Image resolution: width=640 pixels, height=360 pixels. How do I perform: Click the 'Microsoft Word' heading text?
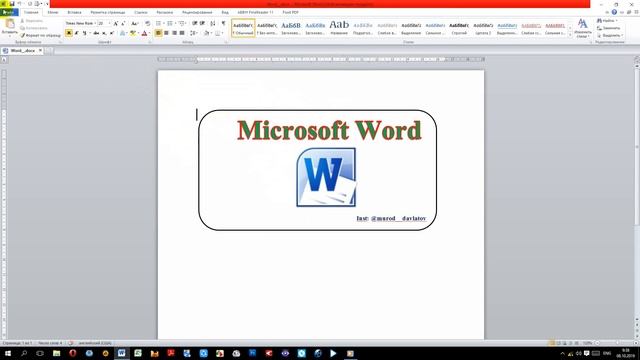pyautogui.click(x=329, y=130)
